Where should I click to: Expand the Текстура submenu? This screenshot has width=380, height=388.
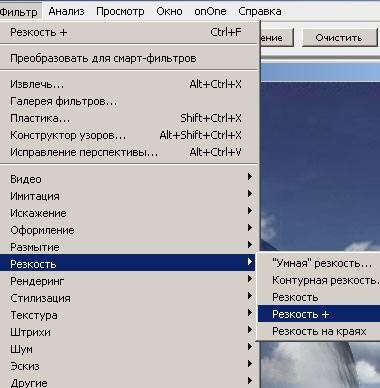click(x=129, y=315)
